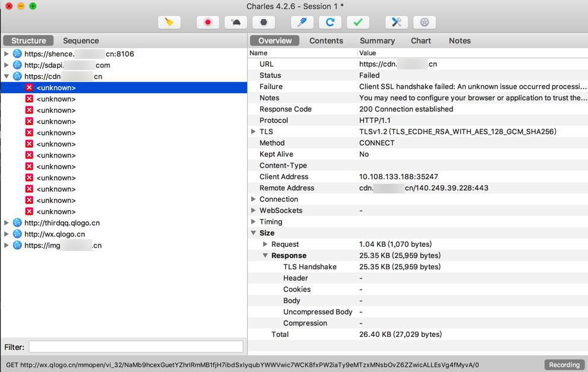The image size is (588, 372).
Task: Select the Protocol value HTTP/1.1
Action: (x=375, y=120)
